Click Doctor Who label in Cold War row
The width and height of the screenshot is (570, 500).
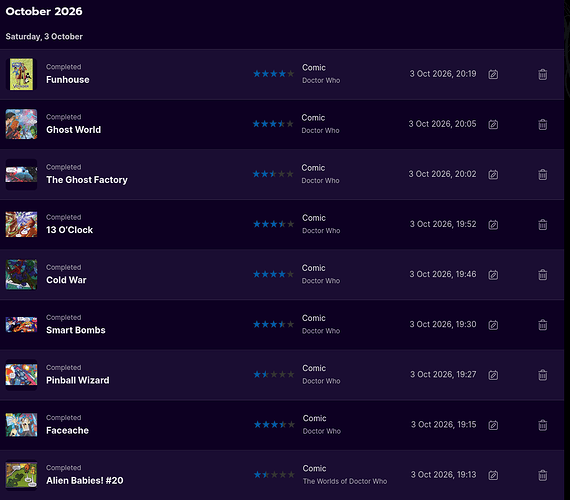point(321,281)
